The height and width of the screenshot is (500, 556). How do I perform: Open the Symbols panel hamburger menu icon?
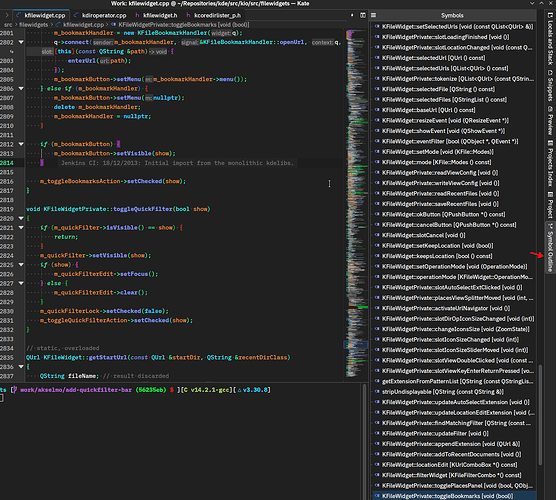tap(373, 15)
